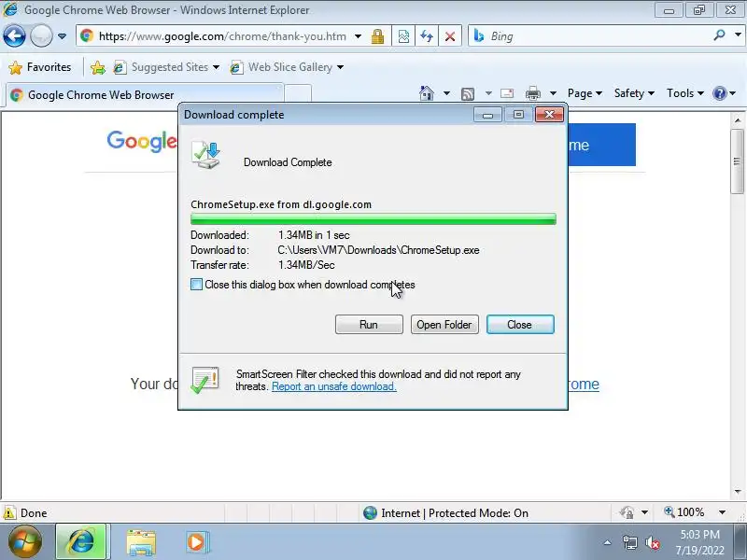The width and height of the screenshot is (747, 560).
Task: Click the search magnifier icon
Action: [x=719, y=35]
